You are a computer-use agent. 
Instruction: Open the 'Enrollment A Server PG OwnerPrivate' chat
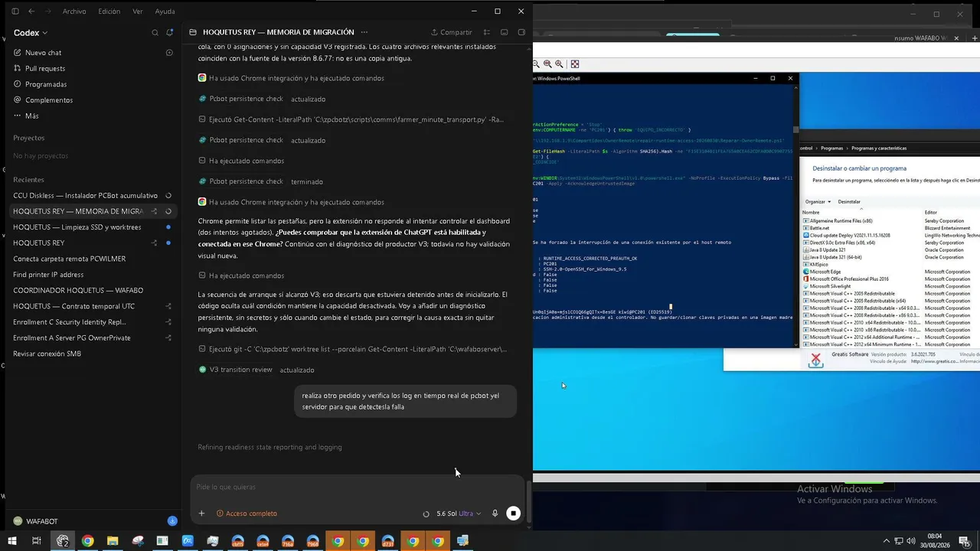(x=93, y=338)
